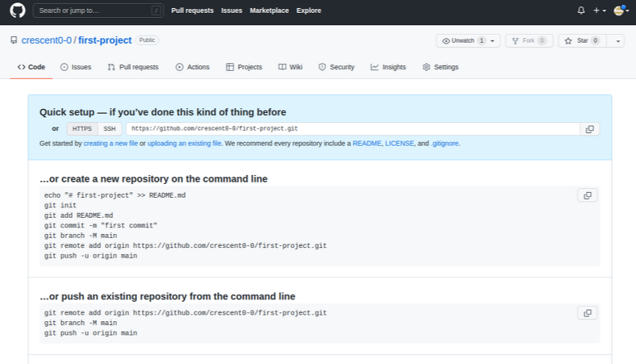Copy the clone URL to clipboard
The width and height of the screenshot is (636, 364).
coord(590,129)
